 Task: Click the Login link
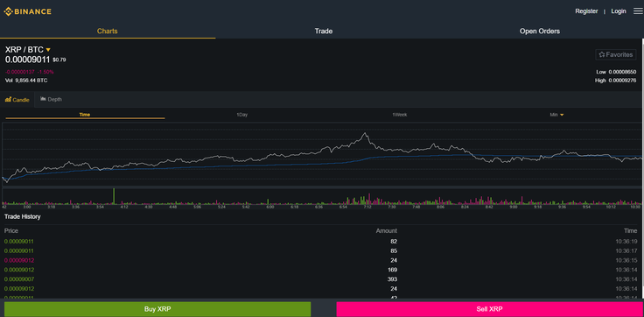618,11
